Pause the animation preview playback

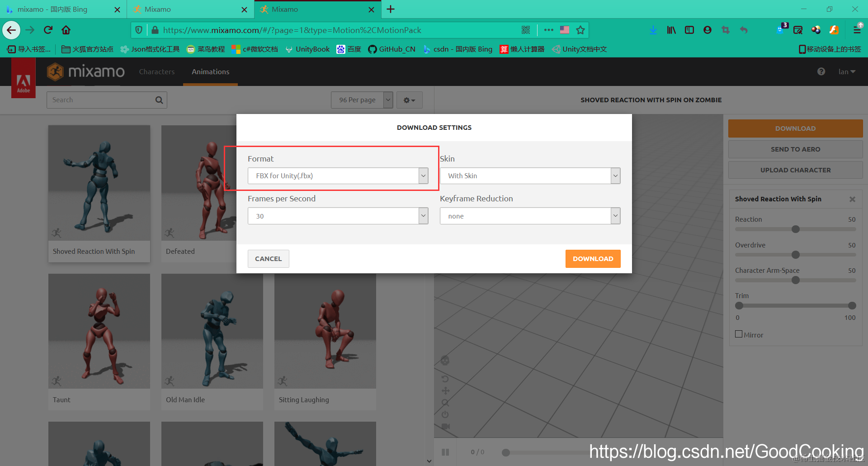[445, 452]
